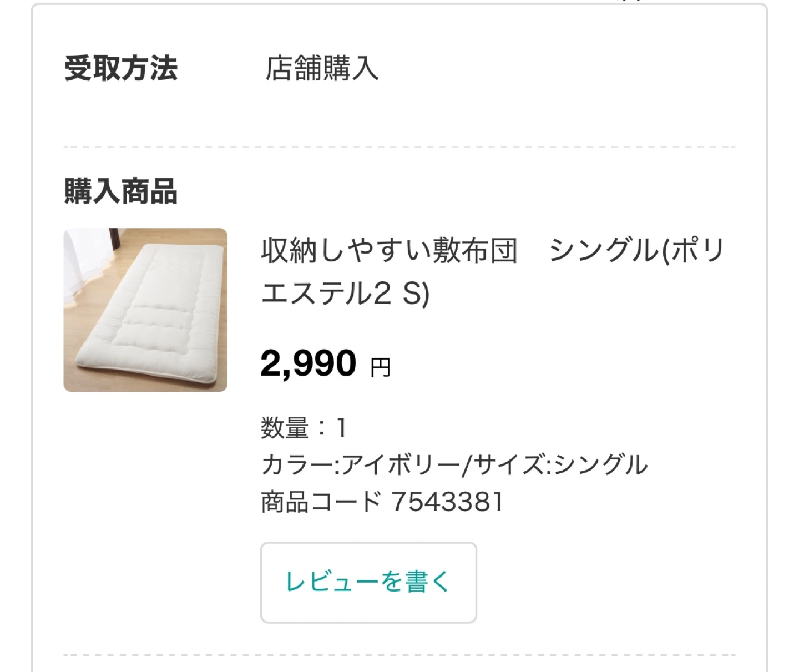Viewport: 799px width, 672px height.
Task: Click the product code number 7543381
Action: coord(447,502)
